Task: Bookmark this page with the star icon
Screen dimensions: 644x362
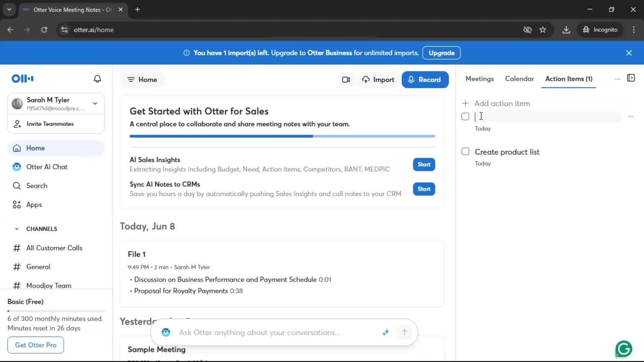Action: (x=543, y=30)
